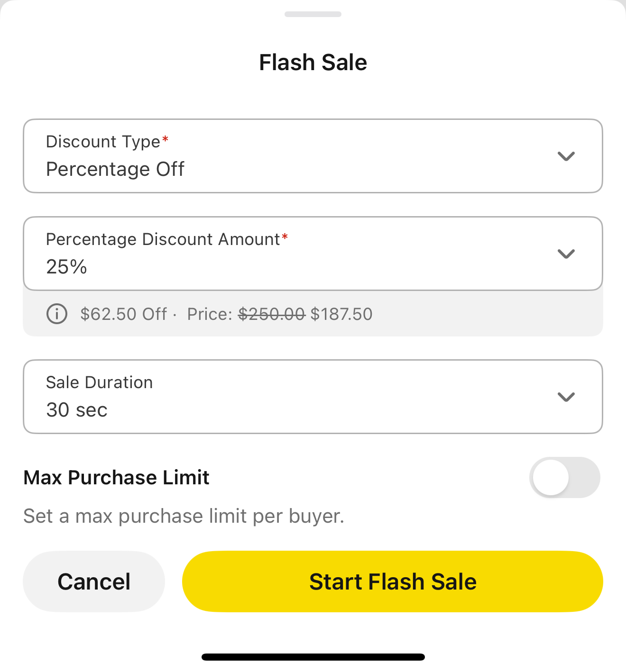The width and height of the screenshot is (626, 672).
Task: Select the 25% discount value
Action: [x=66, y=267]
